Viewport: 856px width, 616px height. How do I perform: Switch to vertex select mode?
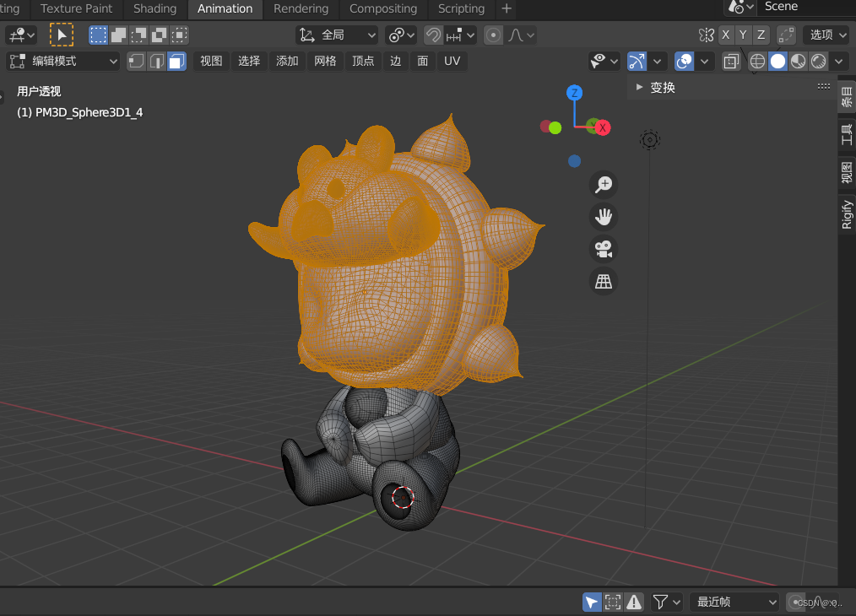tap(137, 61)
